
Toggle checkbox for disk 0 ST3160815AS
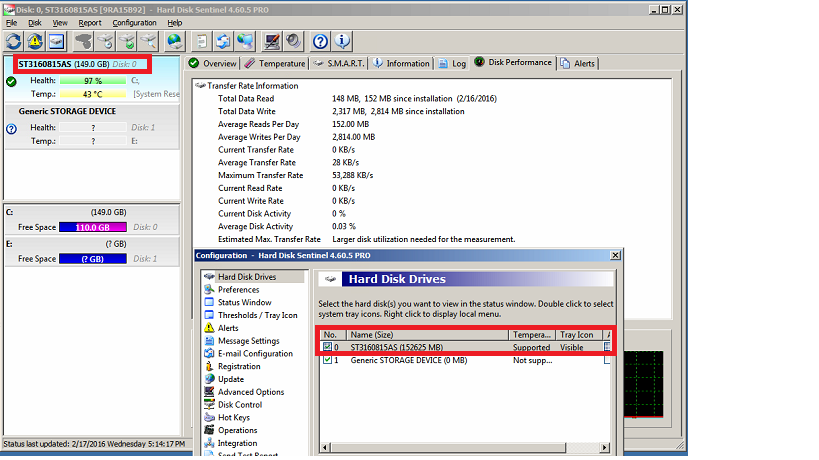(327, 347)
